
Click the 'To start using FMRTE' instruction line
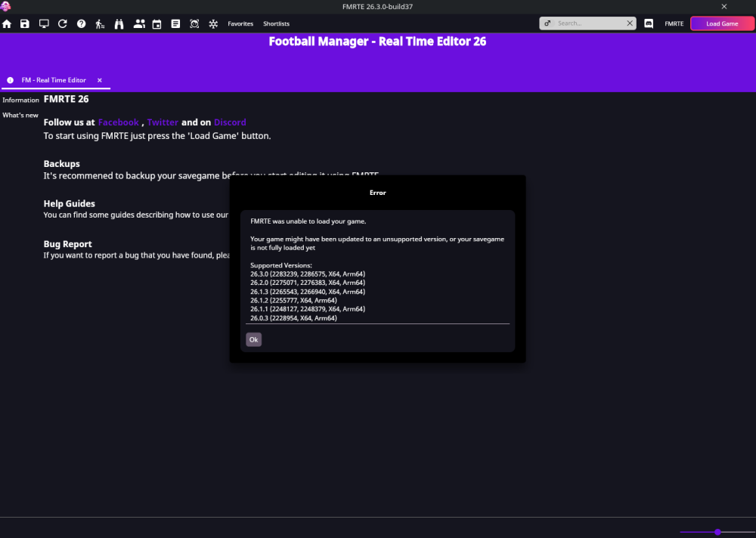(x=157, y=136)
